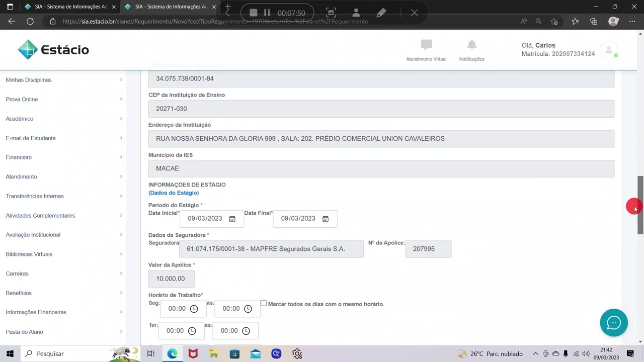Viewport: 644px width, 362px height.
Task: Click the Valor da Apólice field
Action: (171, 279)
